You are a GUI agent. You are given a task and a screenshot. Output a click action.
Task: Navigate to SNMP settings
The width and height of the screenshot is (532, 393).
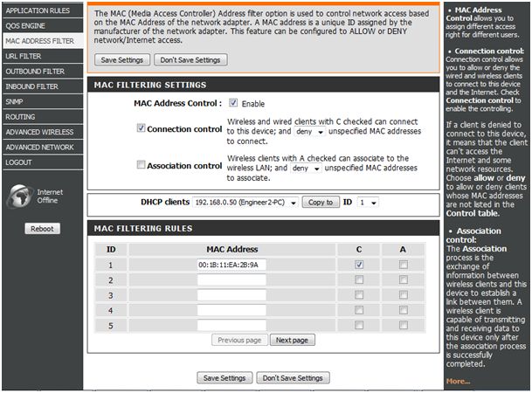click(x=43, y=101)
